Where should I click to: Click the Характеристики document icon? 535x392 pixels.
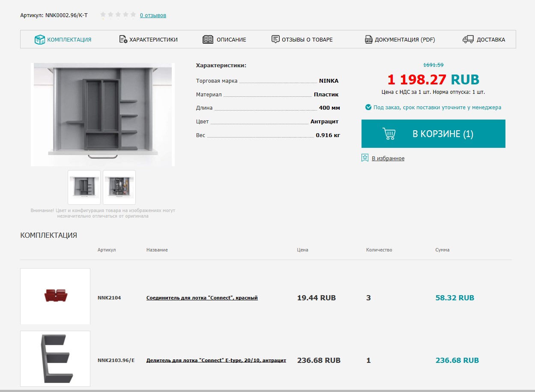[123, 39]
